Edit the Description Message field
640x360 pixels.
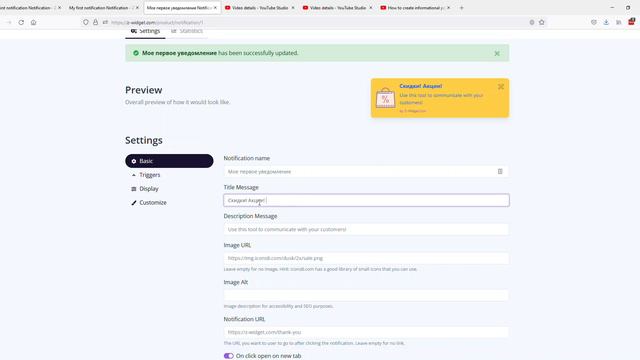pos(366,229)
